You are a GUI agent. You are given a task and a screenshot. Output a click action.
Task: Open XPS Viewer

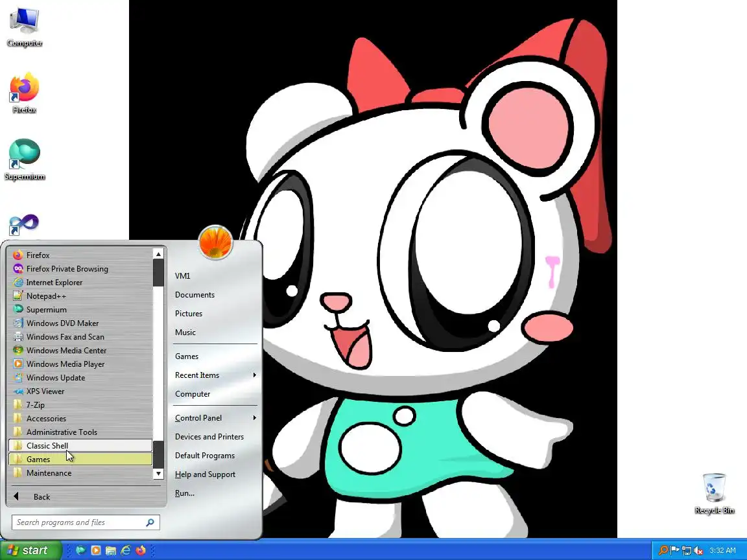point(80,391)
